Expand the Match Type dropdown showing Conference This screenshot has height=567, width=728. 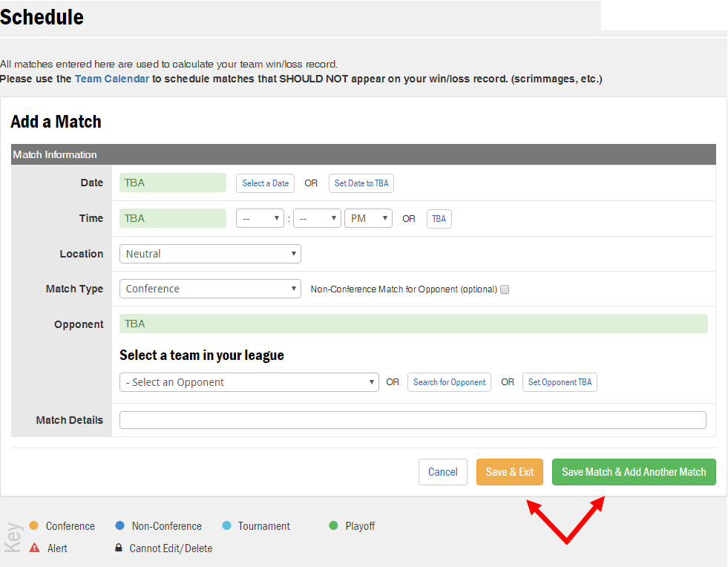click(210, 289)
